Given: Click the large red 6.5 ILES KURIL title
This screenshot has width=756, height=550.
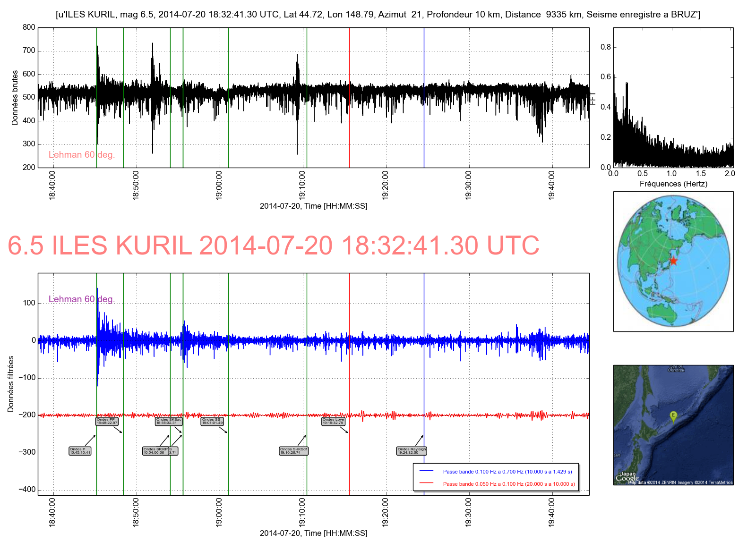Looking at the screenshot, I should coord(273,245).
